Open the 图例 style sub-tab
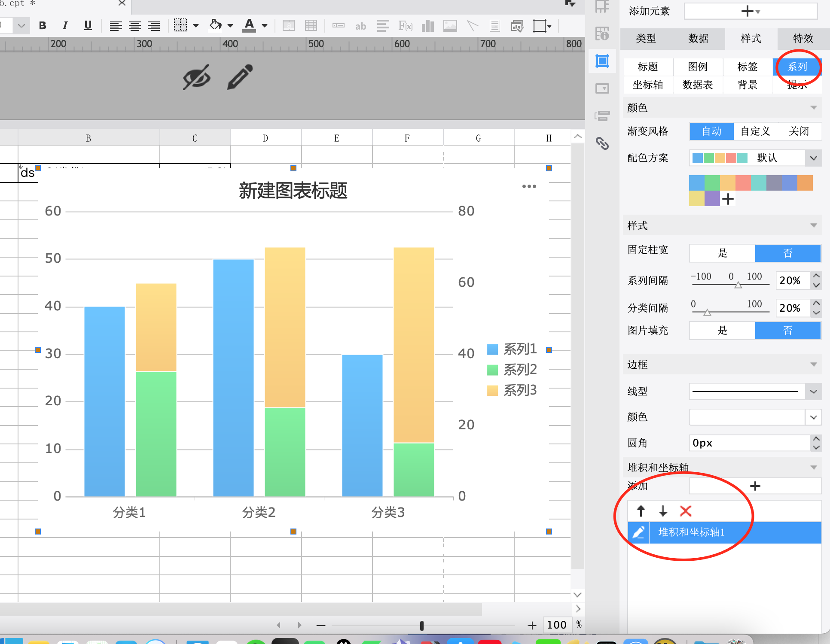Image resolution: width=830 pixels, height=644 pixels. [x=698, y=67]
